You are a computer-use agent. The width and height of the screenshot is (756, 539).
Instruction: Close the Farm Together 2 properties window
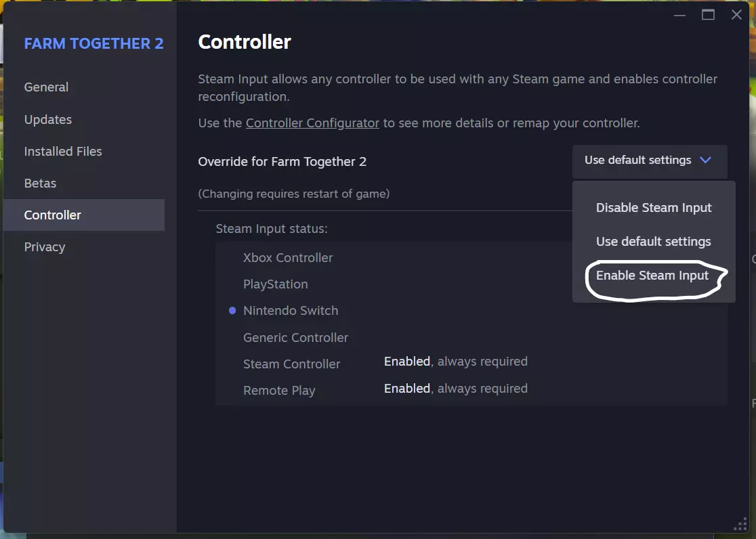coord(737,15)
